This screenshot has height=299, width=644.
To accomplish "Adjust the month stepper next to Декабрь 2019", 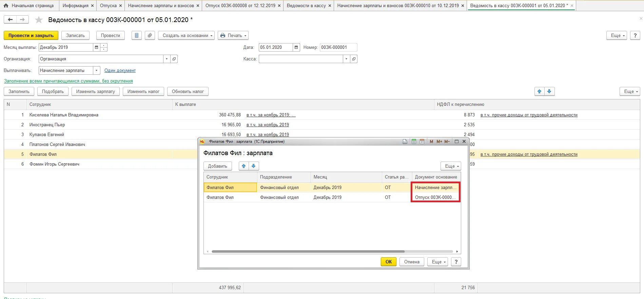I will coord(104,48).
